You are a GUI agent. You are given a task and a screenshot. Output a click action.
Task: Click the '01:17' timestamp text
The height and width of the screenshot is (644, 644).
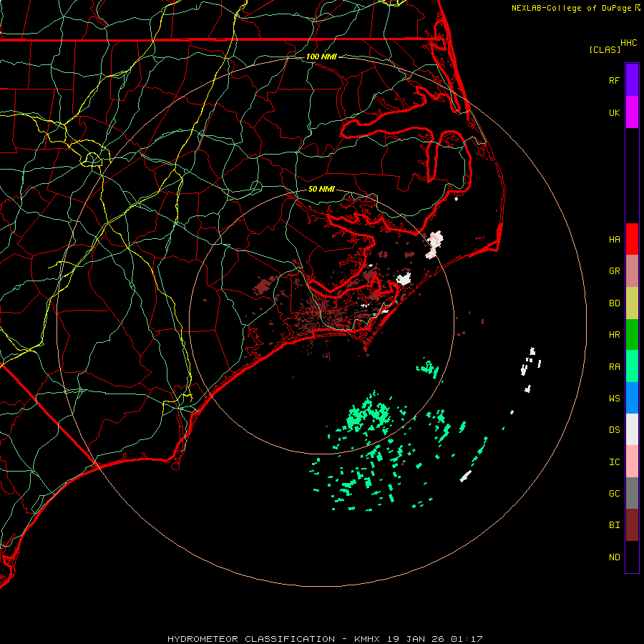pos(467,639)
